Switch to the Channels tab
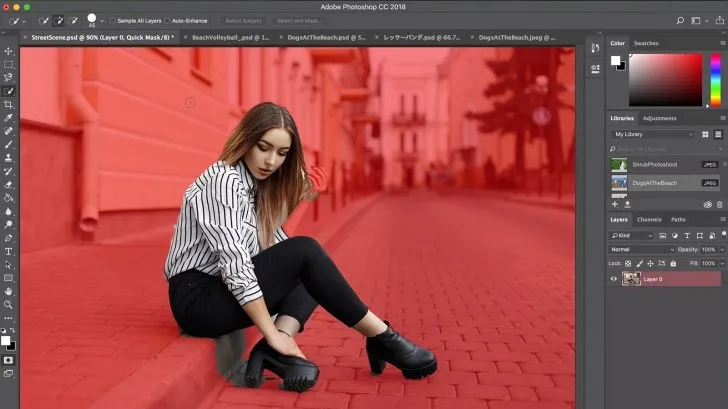 click(649, 219)
